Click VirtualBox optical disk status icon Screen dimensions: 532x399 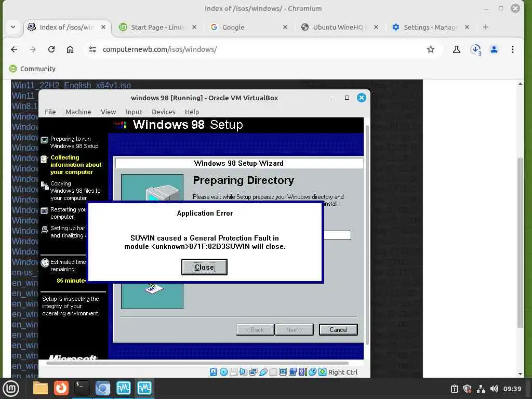pos(223,372)
